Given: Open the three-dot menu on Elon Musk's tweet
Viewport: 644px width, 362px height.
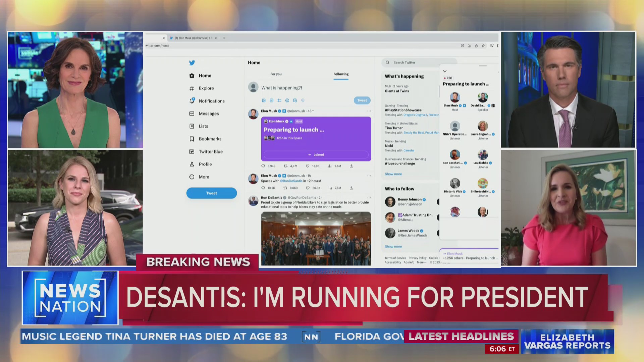Looking at the screenshot, I should (x=369, y=111).
